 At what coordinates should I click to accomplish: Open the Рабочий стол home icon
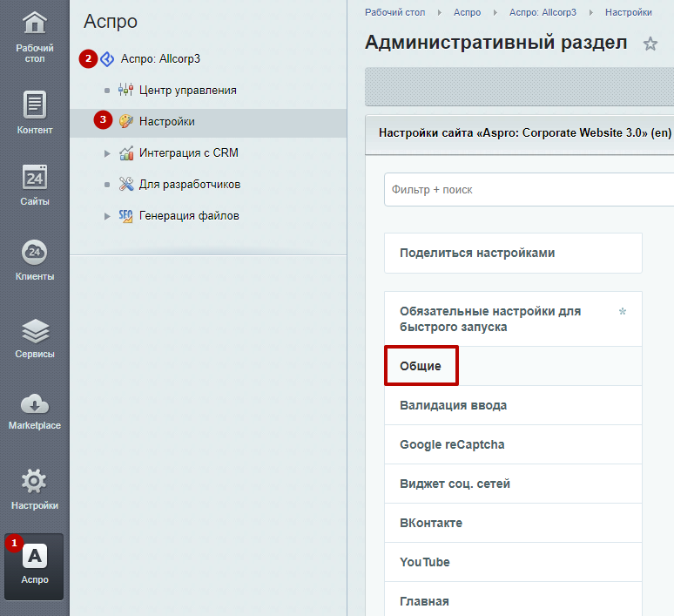(34, 23)
